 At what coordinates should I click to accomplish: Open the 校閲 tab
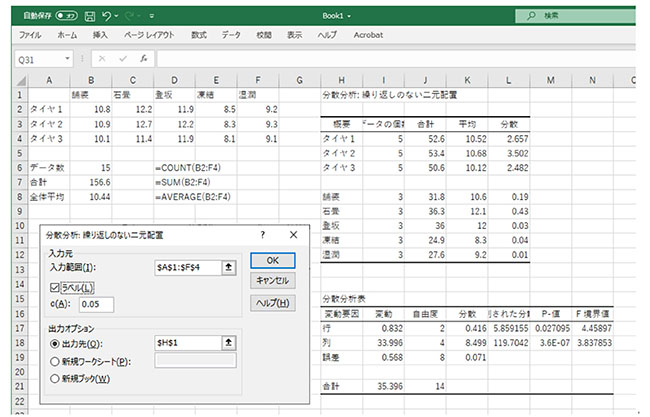point(264,35)
